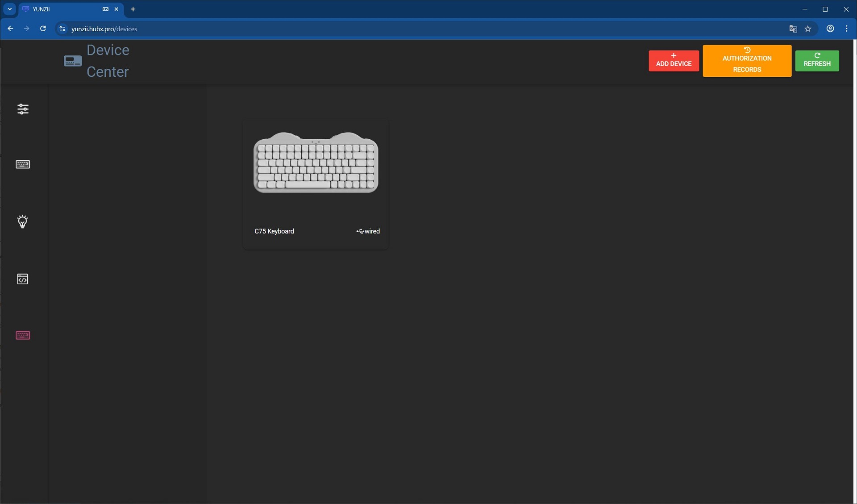Viewport: 857px width, 504px height.
Task: Open the translate page icon
Action: (793, 29)
